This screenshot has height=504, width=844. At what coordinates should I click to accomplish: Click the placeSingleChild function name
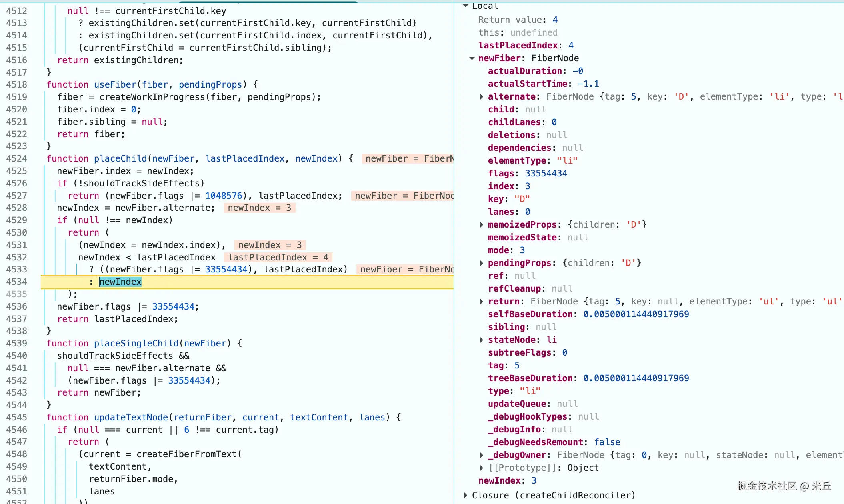136,344
